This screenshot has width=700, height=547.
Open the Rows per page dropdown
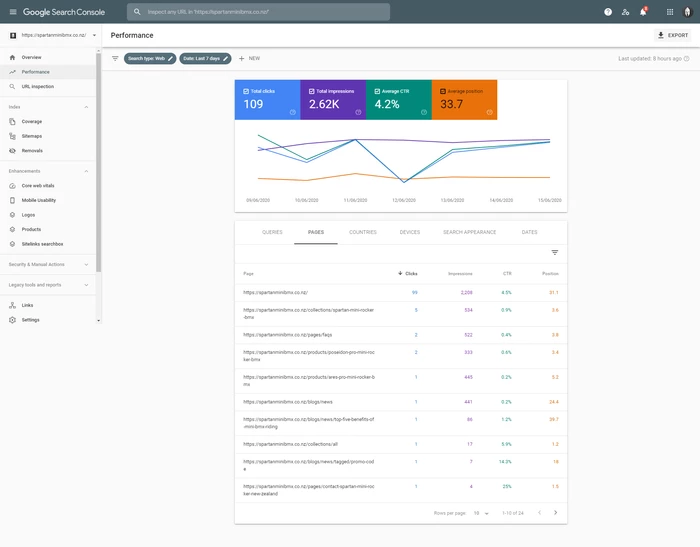pyautogui.click(x=481, y=514)
